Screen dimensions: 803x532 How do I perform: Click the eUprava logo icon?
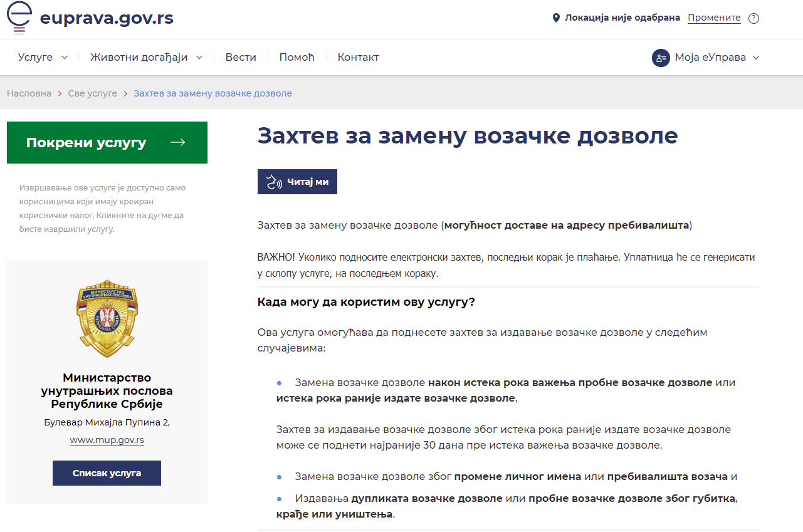(x=20, y=18)
